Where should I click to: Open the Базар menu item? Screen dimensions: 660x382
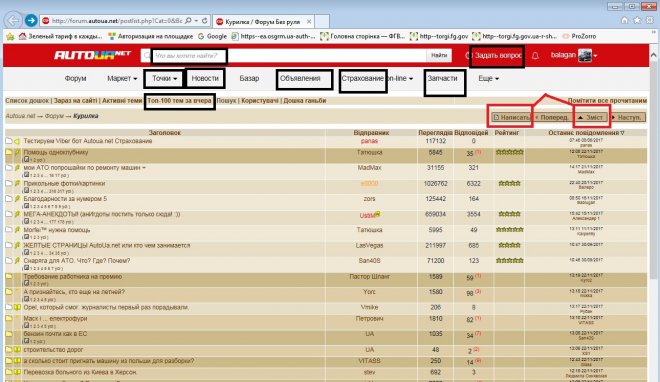pos(249,79)
